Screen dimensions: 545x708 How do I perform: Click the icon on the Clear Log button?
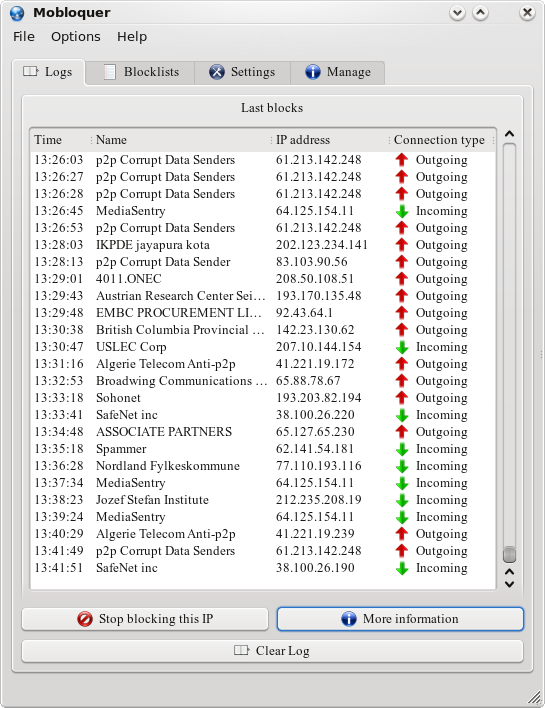[242, 650]
